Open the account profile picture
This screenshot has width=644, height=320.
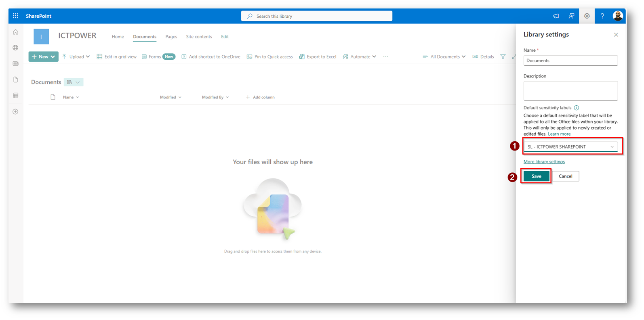(618, 16)
